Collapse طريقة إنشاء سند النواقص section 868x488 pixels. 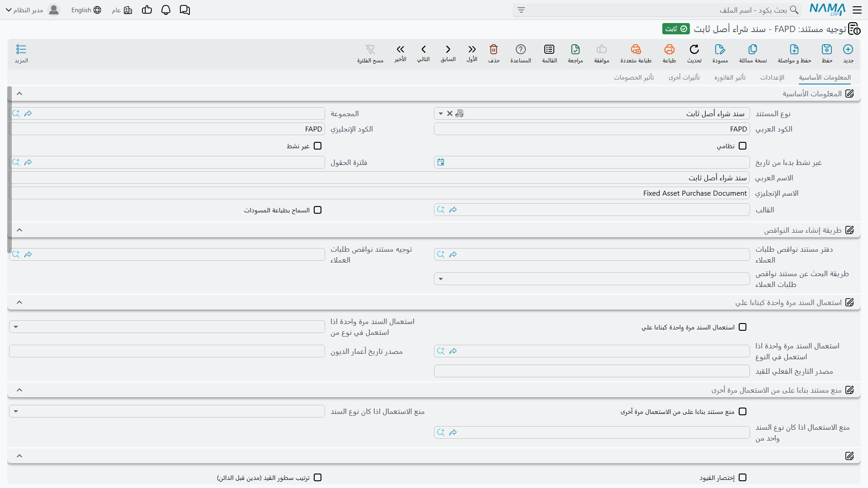point(19,230)
